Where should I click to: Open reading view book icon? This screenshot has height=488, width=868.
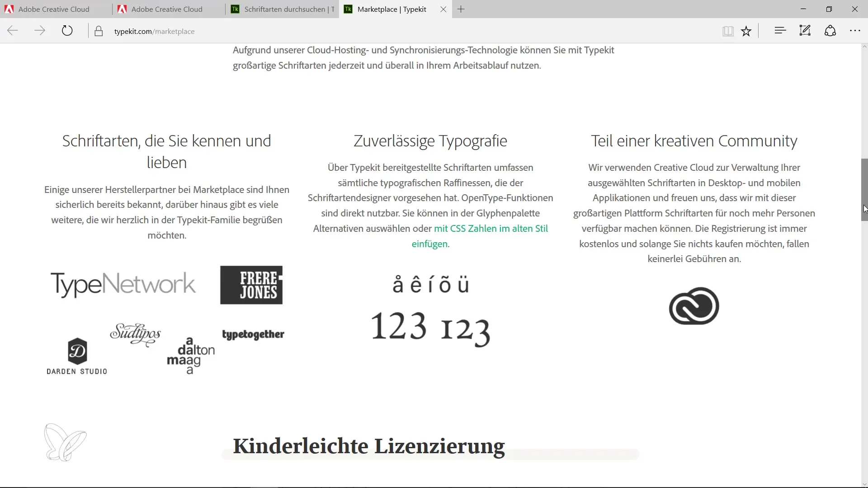click(x=728, y=31)
